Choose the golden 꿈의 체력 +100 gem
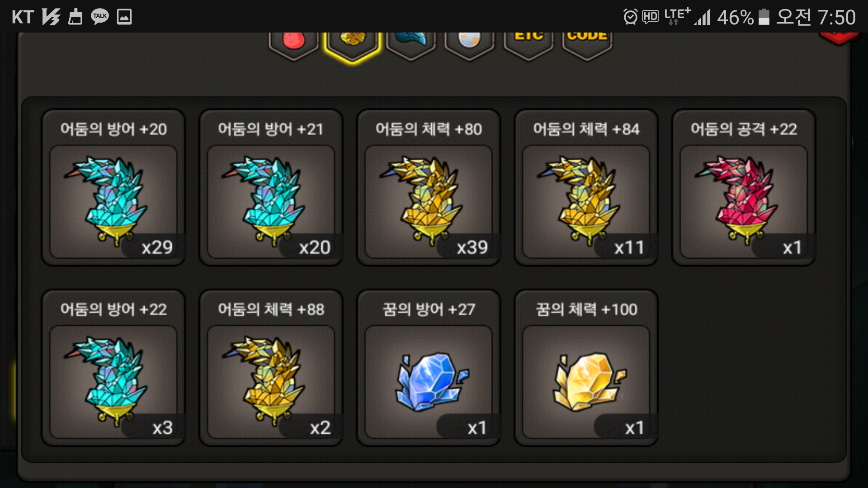The width and height of the screenshot is (868, 488). 586,368
